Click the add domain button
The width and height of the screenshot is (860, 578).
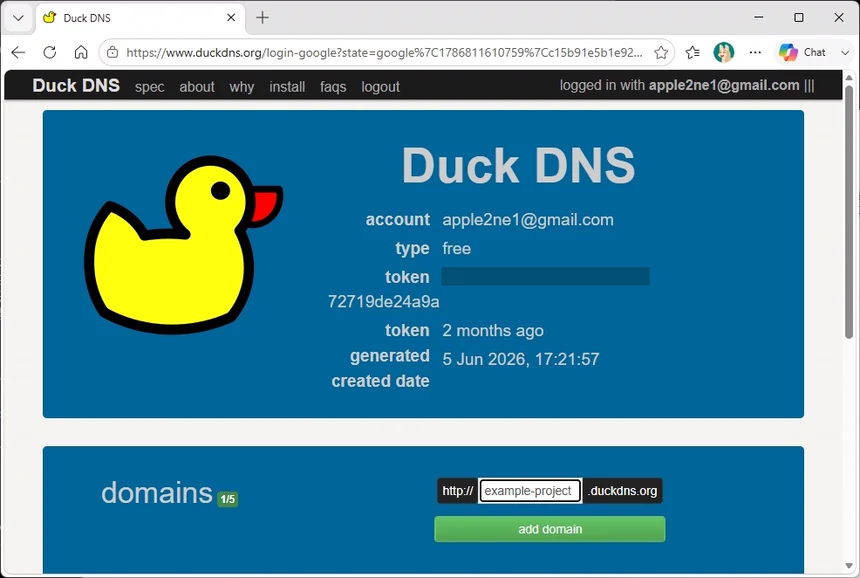550,529
